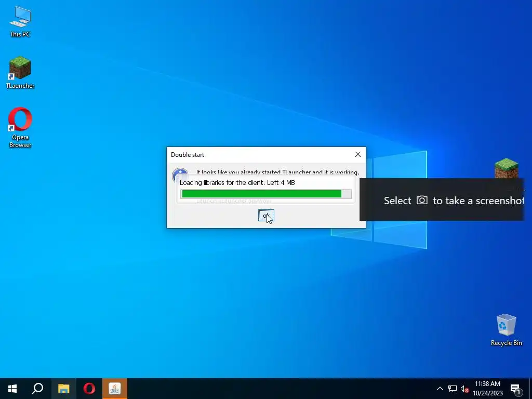Viewport: 532px width, 399px height.
Task: Click OK in Double start dialog
Action: [266, 216]
